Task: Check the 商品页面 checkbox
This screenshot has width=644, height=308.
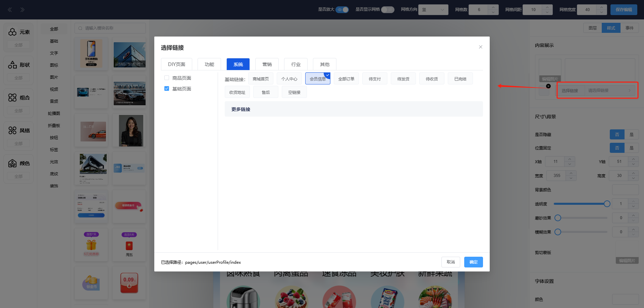Action: [167, 78]
